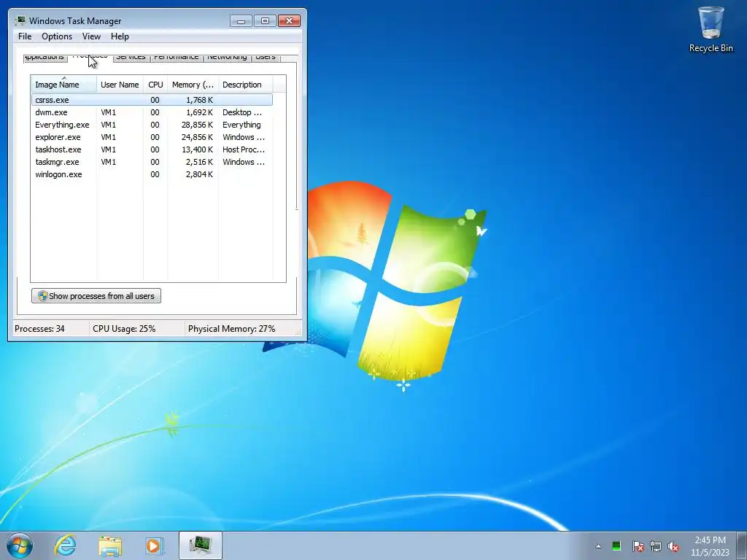747x560 pixels.
Task: Click the green CPU meter tray icon
Action: (x=616, y=546)
